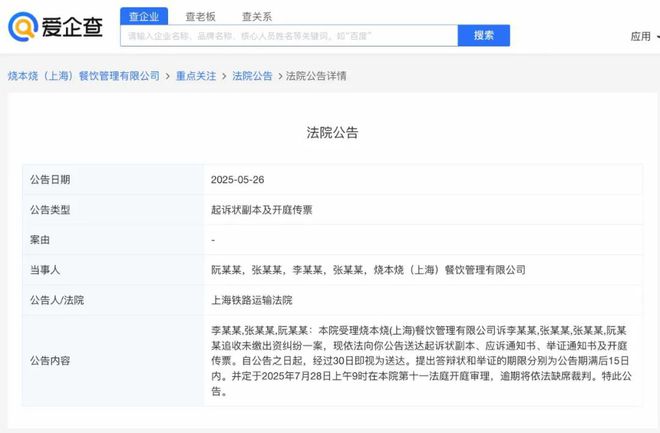Viewport: 660px width, 433px height.
Task: Click the 案由 row label
Action: [x=40, y=240]
